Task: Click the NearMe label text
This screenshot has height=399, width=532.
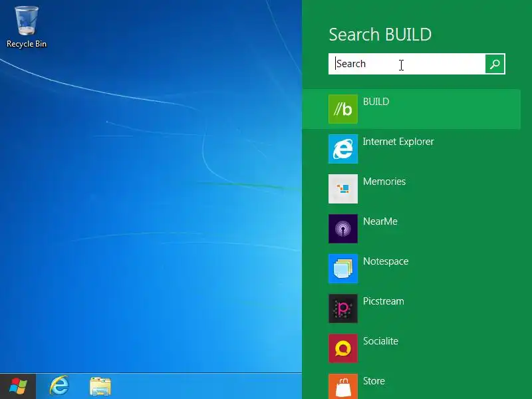Action: click(x=380, y=221)
